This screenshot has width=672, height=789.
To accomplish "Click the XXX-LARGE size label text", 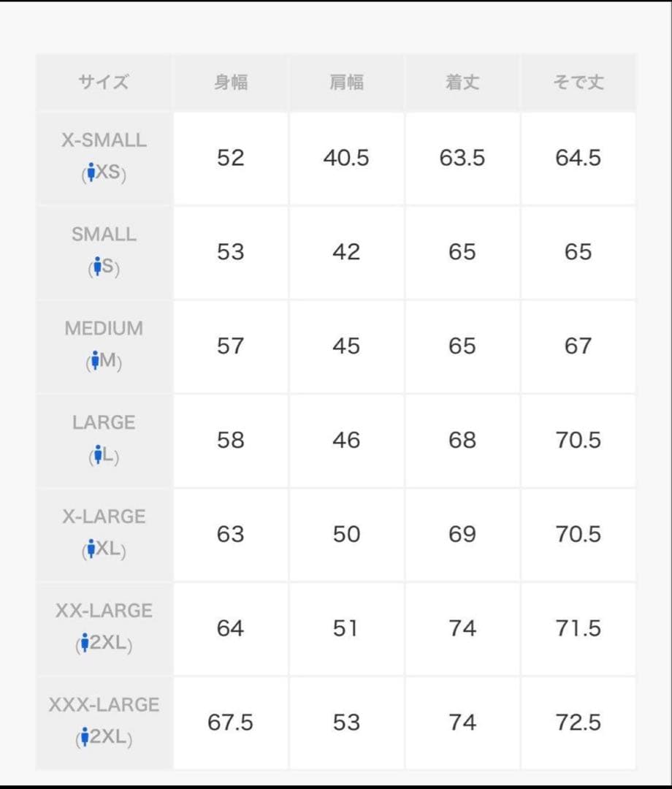I will pos(104,705).
